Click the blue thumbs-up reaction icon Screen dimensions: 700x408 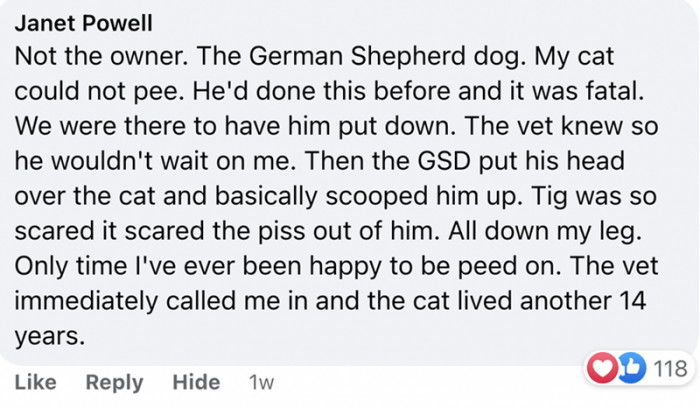(630, 369)
